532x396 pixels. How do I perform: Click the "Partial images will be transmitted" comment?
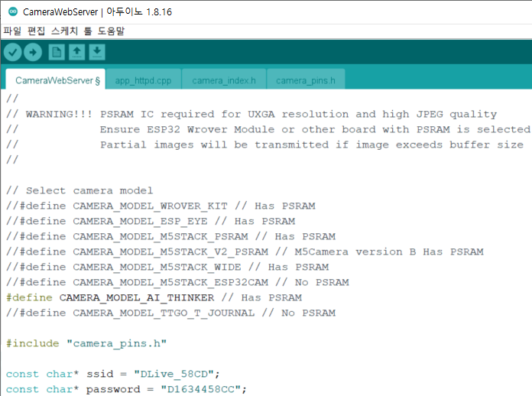point(265,145)
